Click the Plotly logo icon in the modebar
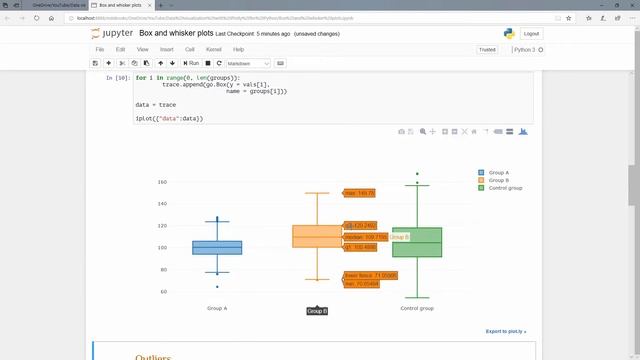 (523, 131)
